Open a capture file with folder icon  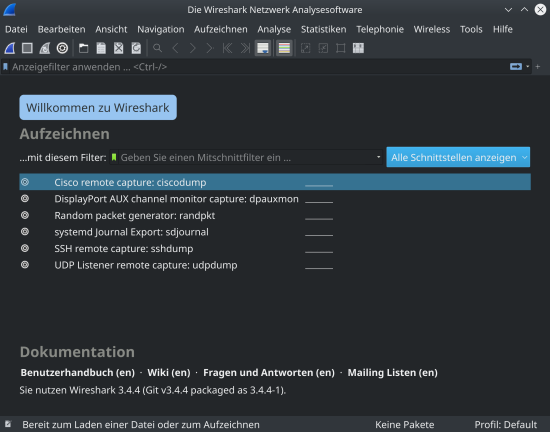coord(83,48)
